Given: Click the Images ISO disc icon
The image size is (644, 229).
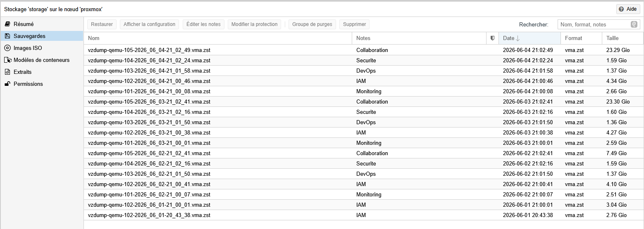Looking at the screenshot, I should [x=7, y=48].
